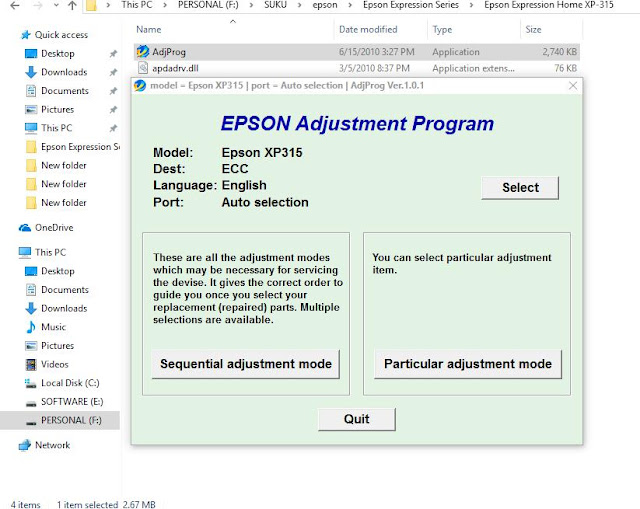Click the Network icon
The image size is (640, 509).
pos(25,445)
